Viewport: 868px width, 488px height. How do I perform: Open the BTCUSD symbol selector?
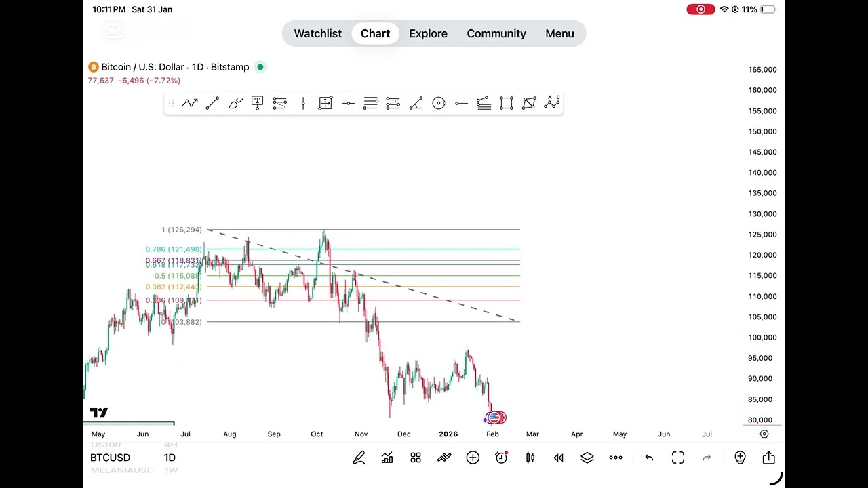(x=110, y=457)
